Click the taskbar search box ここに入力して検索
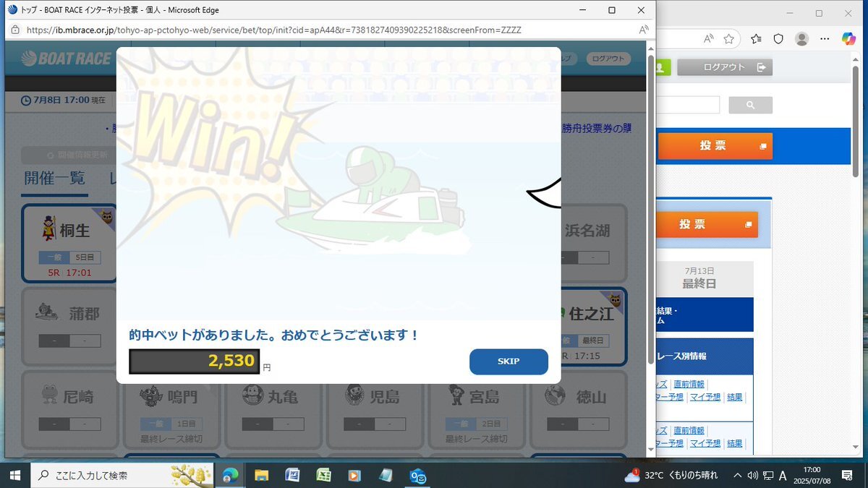Screen dimensions: 868x488 click(x=124, y=475)
